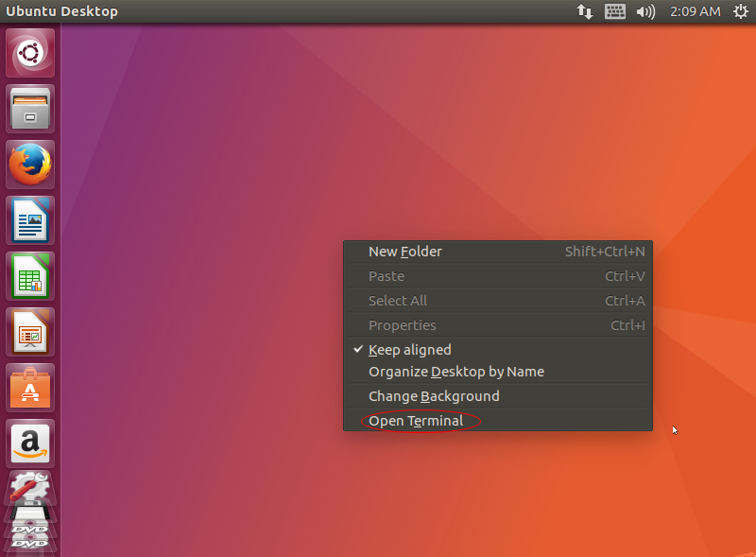
Task: Open the keyboard input indicator
Action: click(615, 11)
